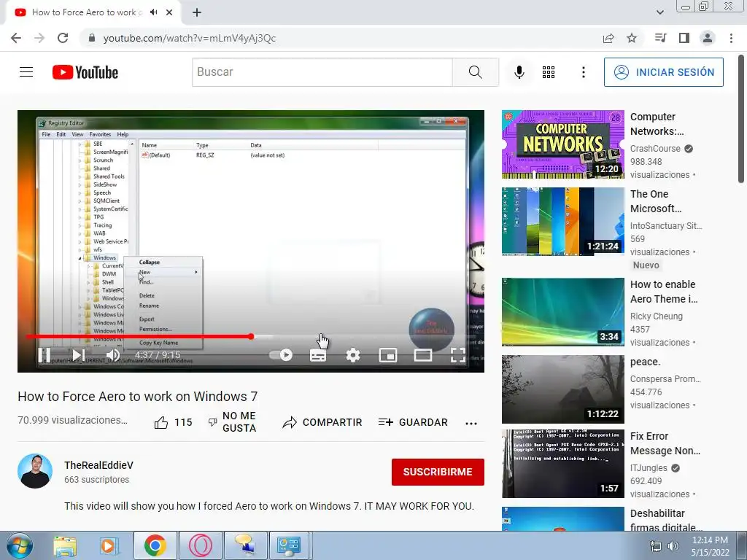Select the How to Force Aero tab
This screenshot has width=747, height=560.
tap(87, 12)
